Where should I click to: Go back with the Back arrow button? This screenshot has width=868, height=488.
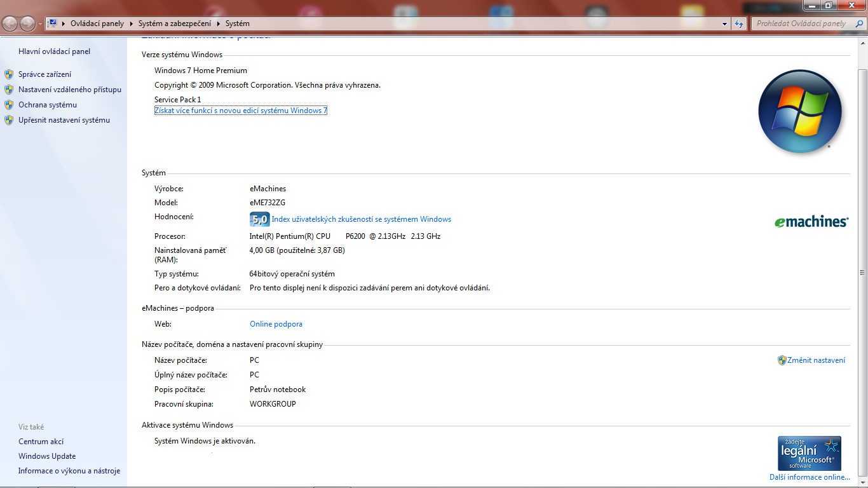click(10, 24)
